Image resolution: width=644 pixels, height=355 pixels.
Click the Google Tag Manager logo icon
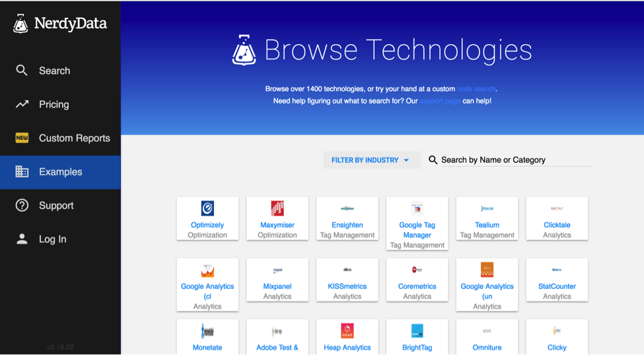click(417, 209)
